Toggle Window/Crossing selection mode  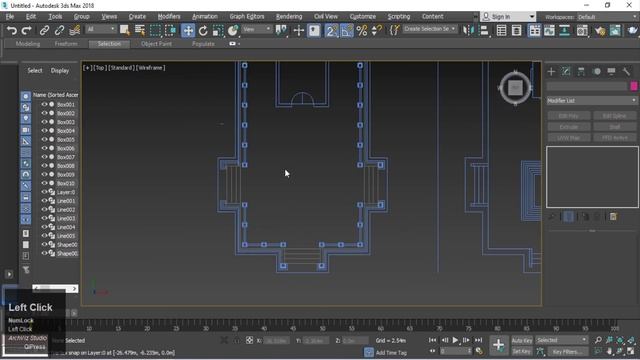coord(170,30)
